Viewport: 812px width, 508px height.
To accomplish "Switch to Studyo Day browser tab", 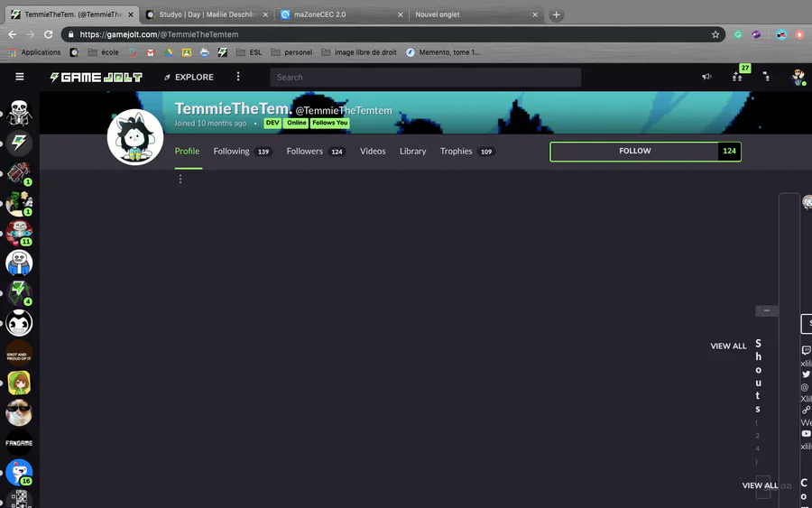I will [208, 14].
